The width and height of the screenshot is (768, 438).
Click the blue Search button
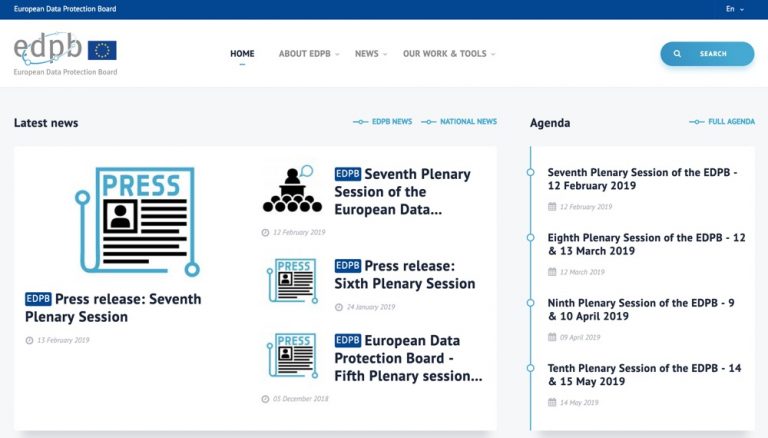click(x=707, y=54)
